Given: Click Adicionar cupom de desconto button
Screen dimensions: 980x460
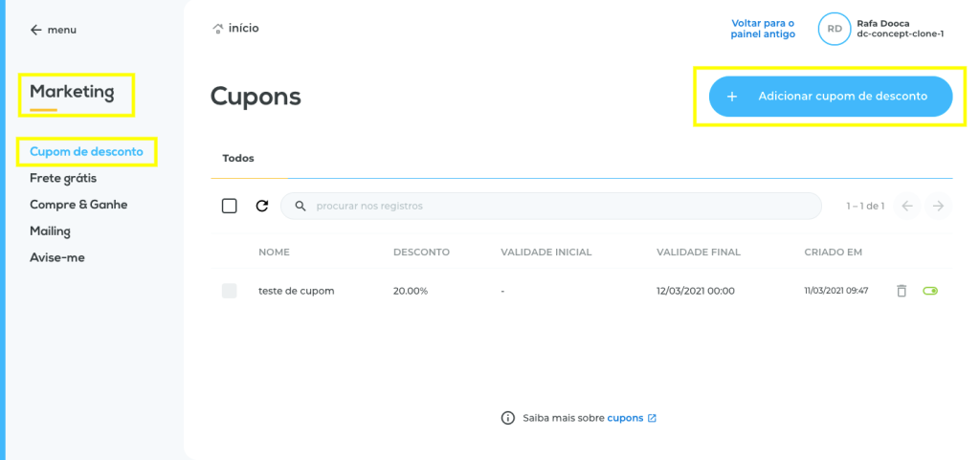Looking at the screenshot, I should [831, 97].
